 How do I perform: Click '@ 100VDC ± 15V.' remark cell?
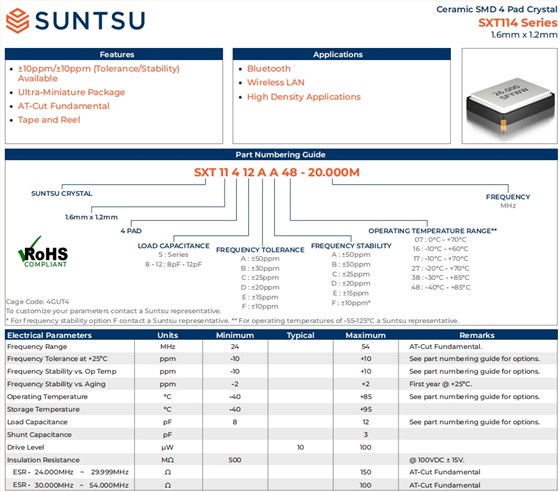click(436, 460)
